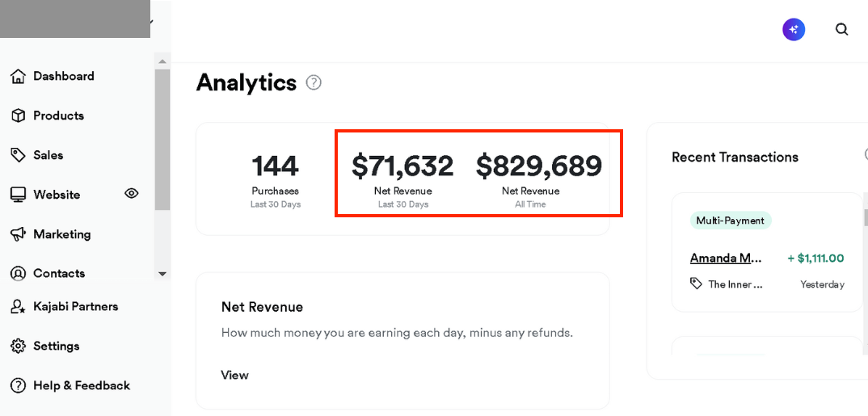Open Kajabi Partners in the sidebar
868x416 pixels.
[x=75, y=307]
